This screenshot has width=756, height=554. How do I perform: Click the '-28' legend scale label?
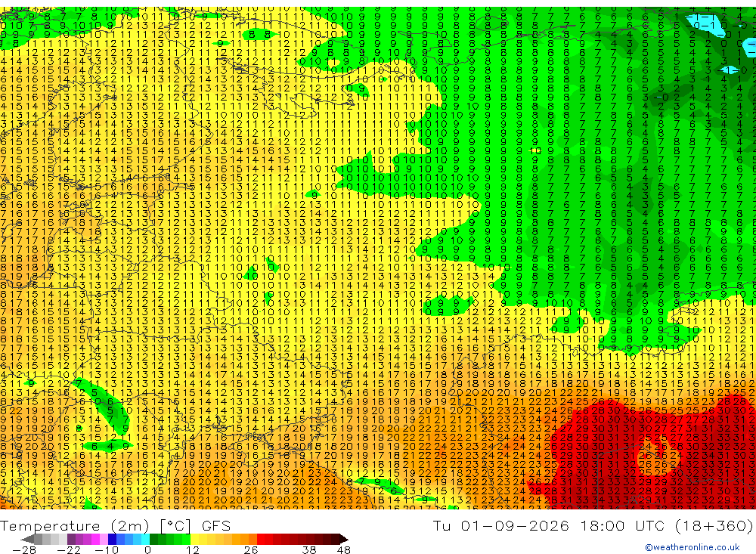(24, 549)
